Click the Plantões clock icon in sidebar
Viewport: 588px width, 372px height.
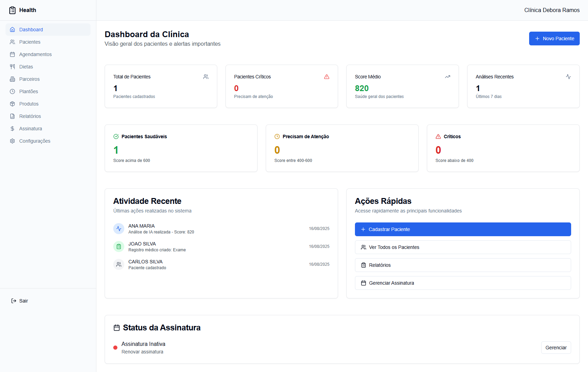[x=12, y=91]
